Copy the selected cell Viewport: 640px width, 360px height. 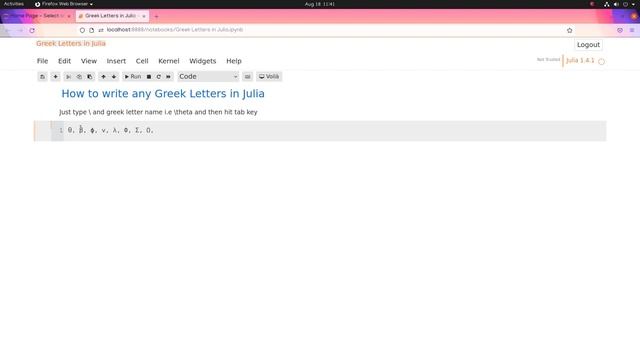(79, 77)
